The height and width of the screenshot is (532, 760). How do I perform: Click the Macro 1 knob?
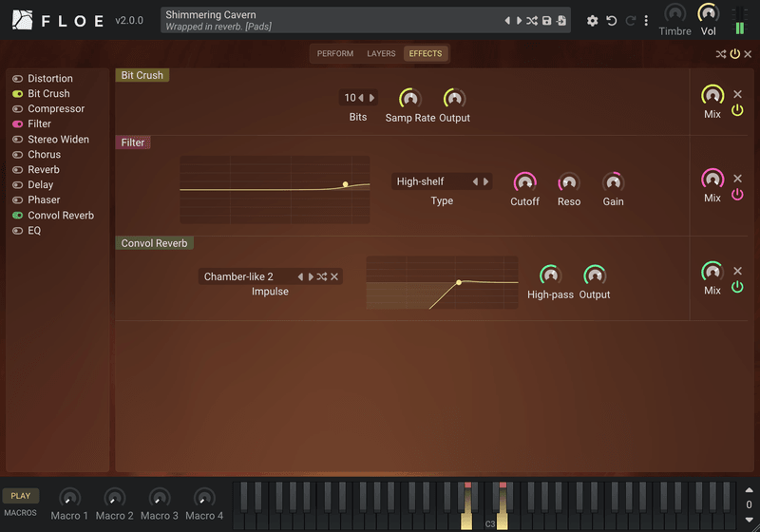69,498
